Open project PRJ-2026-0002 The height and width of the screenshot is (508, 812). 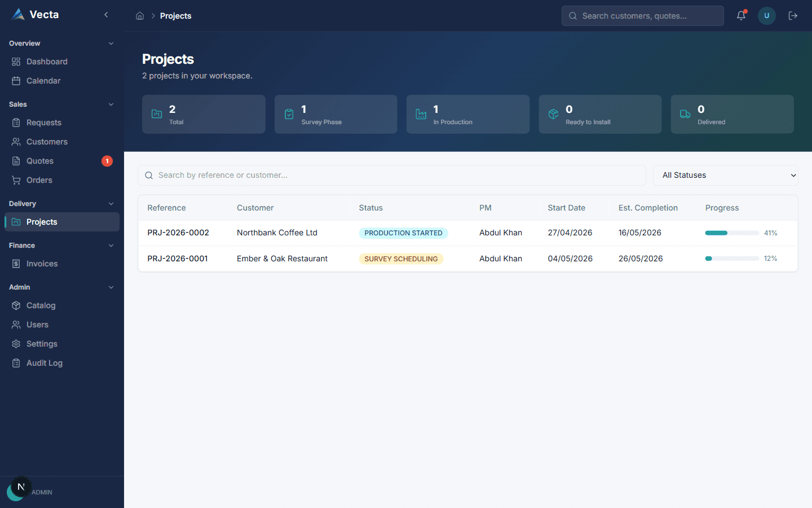178,233
